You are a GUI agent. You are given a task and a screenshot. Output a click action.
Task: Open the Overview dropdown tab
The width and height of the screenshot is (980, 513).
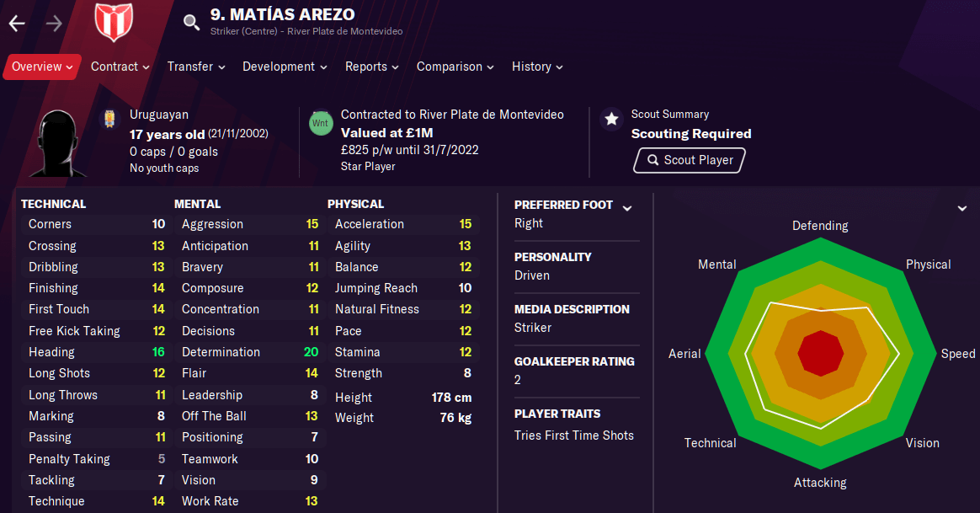(x=42, y=67)
